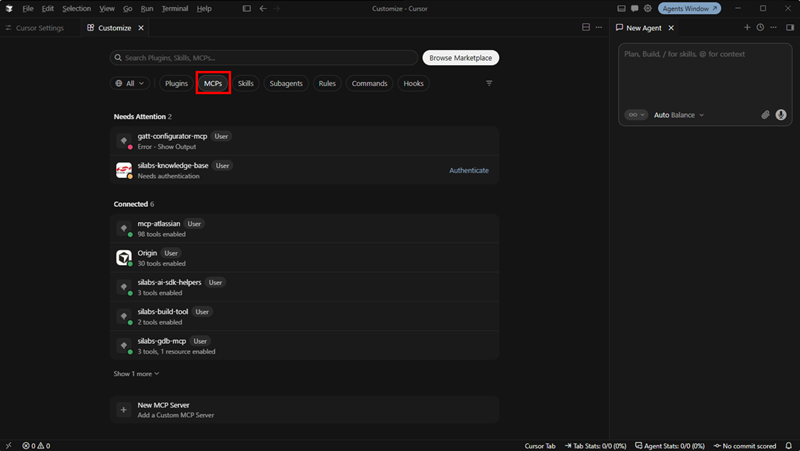Filter by Subagents

286,83
